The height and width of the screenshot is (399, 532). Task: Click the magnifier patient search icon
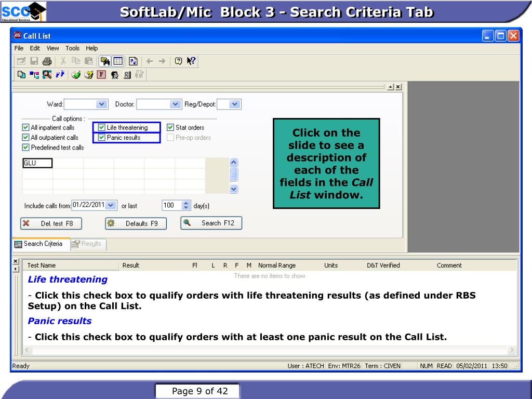[x=47, y=75]
